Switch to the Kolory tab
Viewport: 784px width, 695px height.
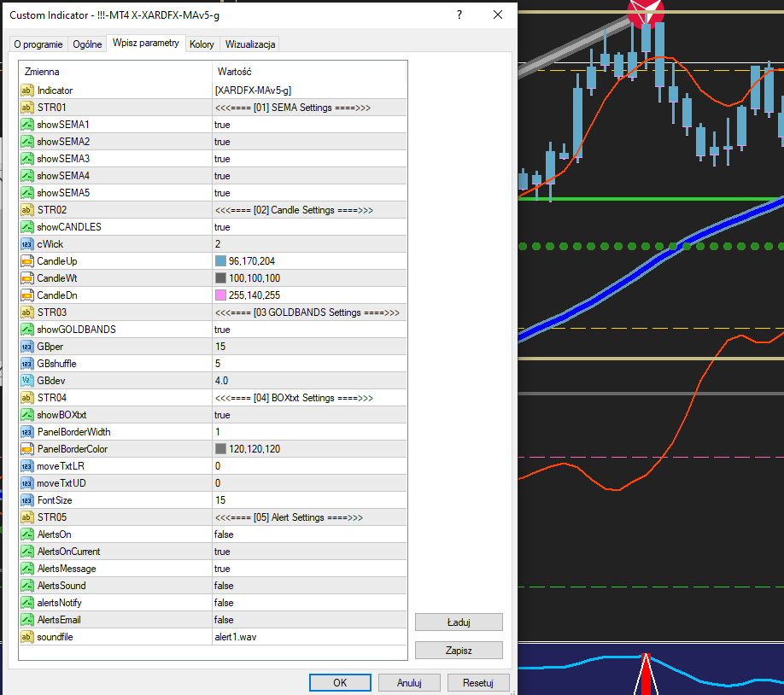(x=202, y=44)
